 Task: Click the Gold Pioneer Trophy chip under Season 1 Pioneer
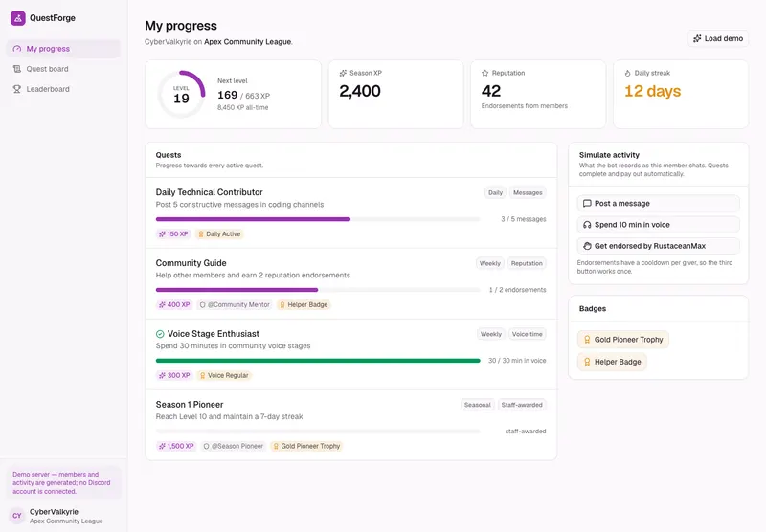pyautogui.click(x=306, y=446)
